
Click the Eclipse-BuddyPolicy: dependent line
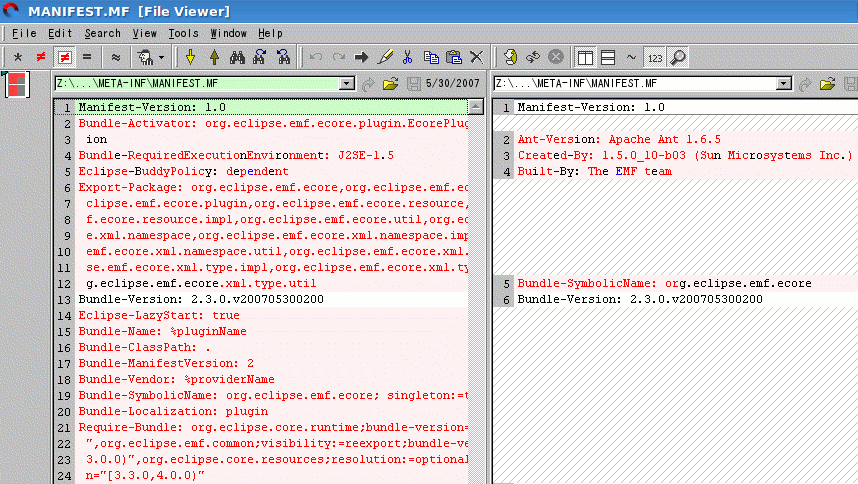pyautogui.click(x=273, y=171)
